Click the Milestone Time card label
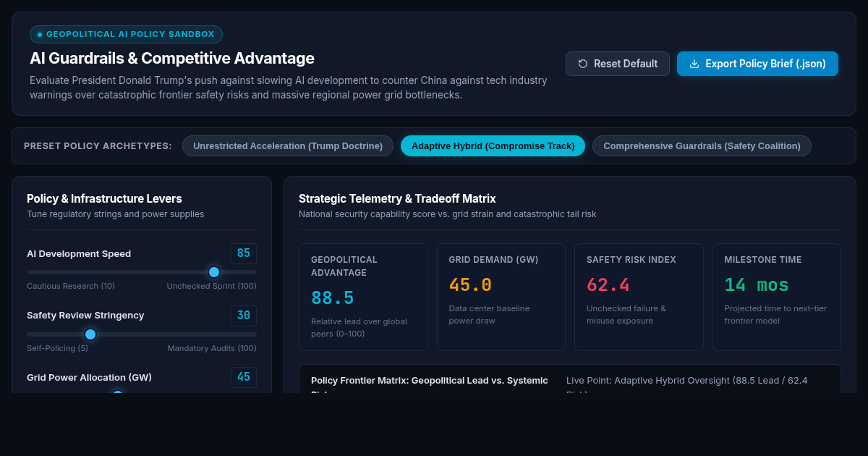This screenshot has width=868, height=456. pos(763,260)
